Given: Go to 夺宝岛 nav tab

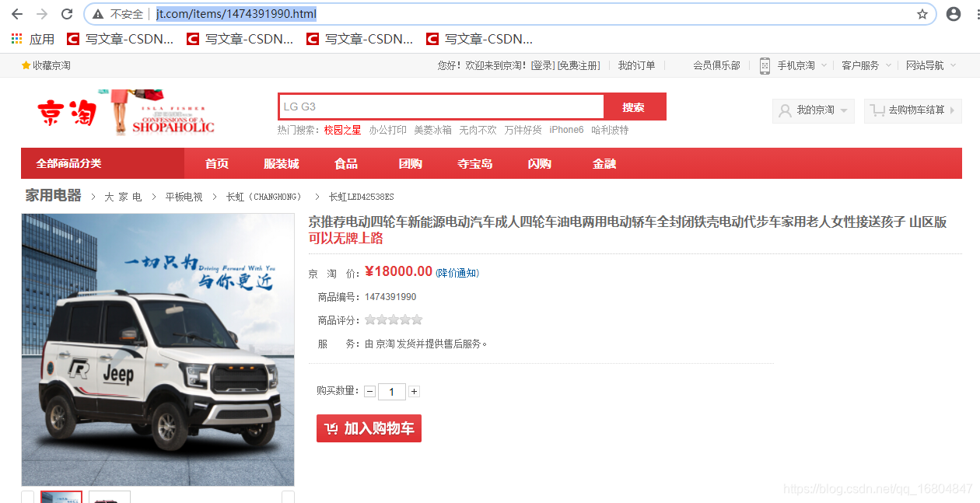Looking at the screenshot, I should pyautogui.click(x=475, y=163).
